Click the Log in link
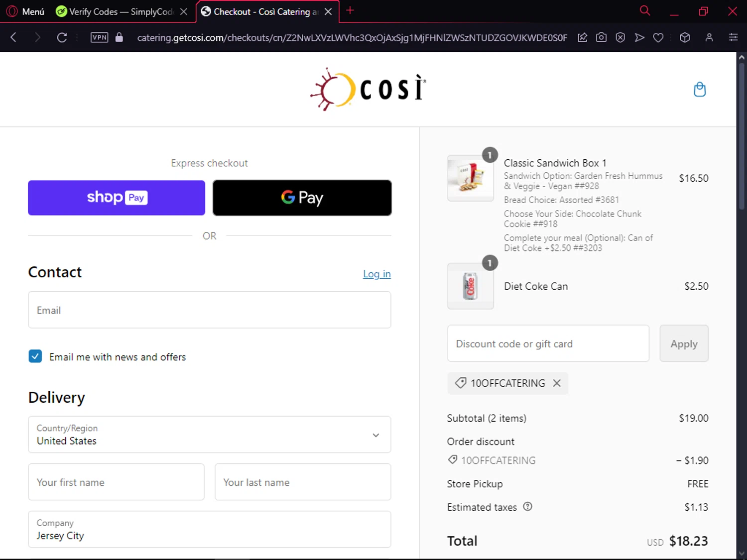Image resolution: width=747 pixels, height=560 pixels. 377,274
